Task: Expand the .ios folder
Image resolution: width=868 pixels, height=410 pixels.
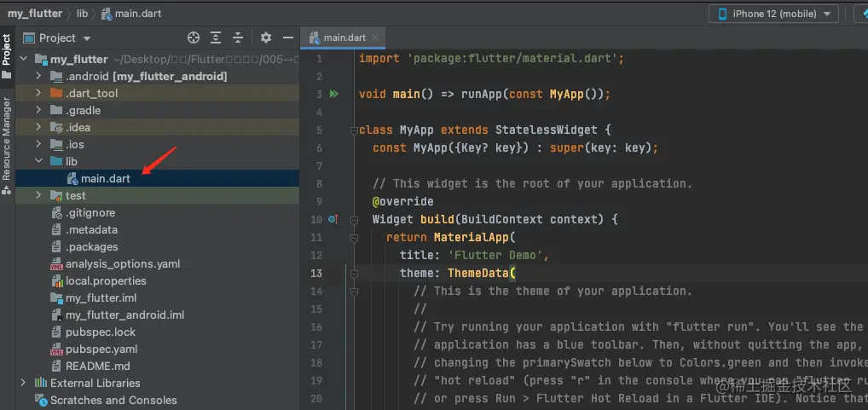Action: (38, 144)
